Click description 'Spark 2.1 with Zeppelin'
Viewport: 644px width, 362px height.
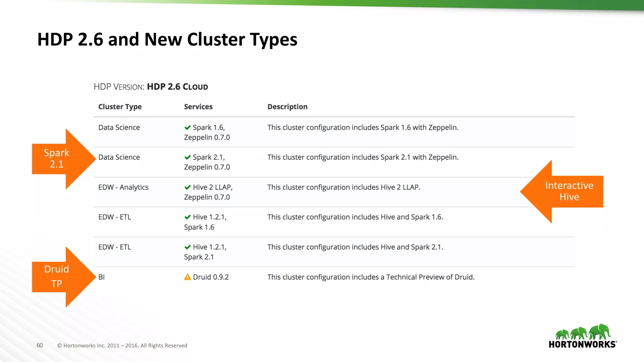[363, 157]
